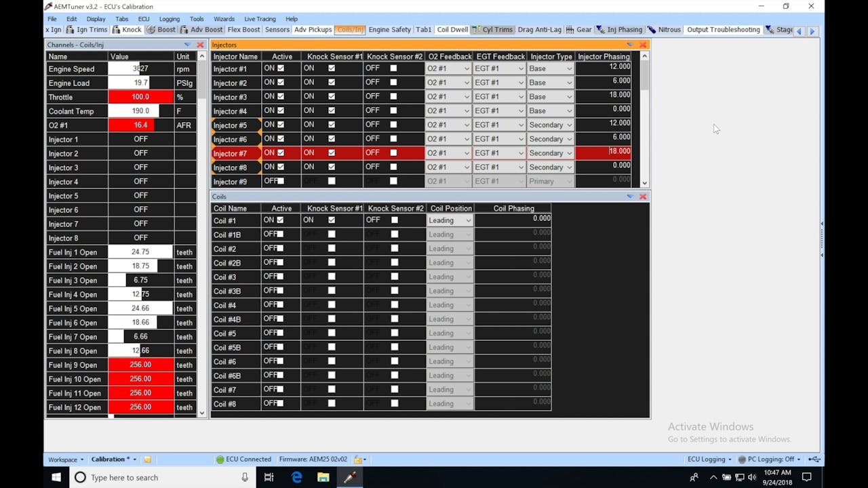Click the Calibration button in the status bar
Viewport: 868px width, 488px height.
tap(108, 459)
